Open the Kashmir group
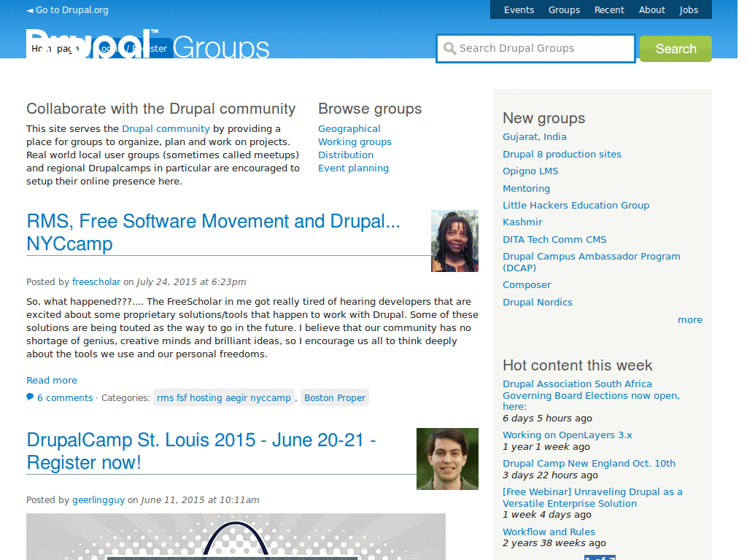Viewport: 747px width, 560px height. (x=522, y=222)
